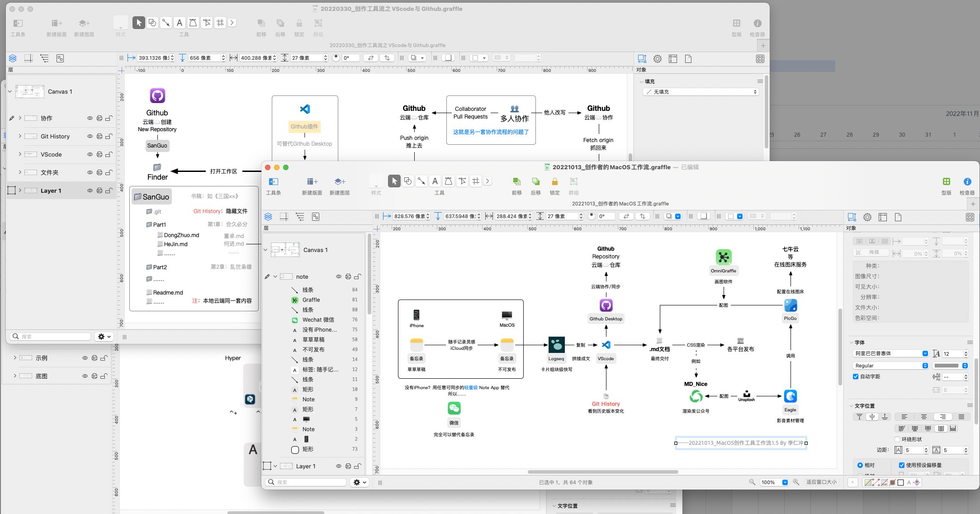Collapse the 字体 inspector section

click(x=851, y=343)
